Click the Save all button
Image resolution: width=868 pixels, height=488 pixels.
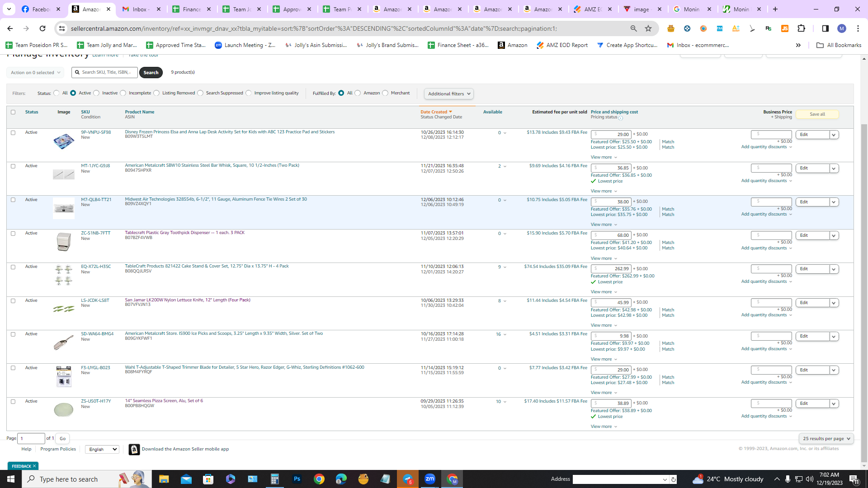817,114
